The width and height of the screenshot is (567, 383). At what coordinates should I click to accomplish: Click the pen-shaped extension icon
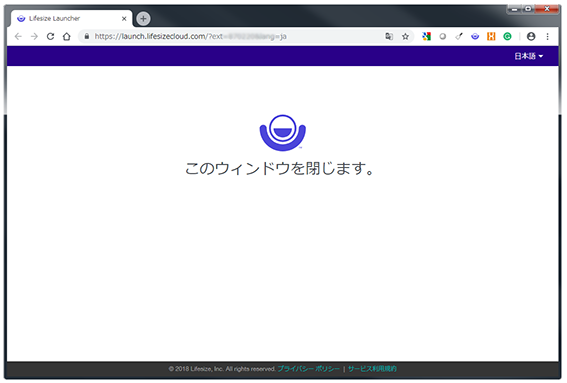point(459,36)
